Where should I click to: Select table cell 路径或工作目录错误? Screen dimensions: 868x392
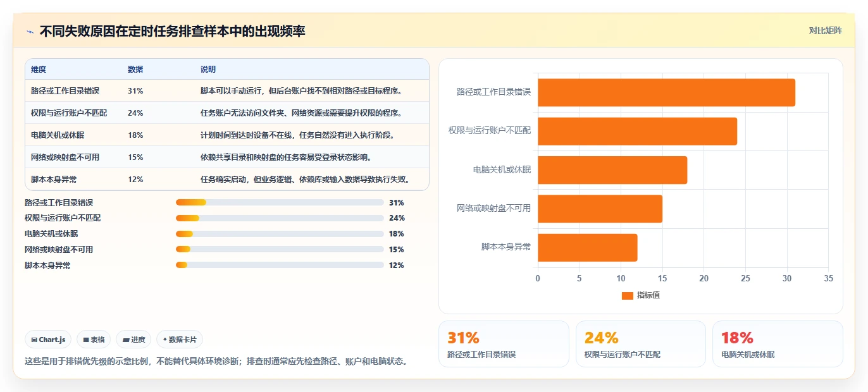click(x=65, y=91)
